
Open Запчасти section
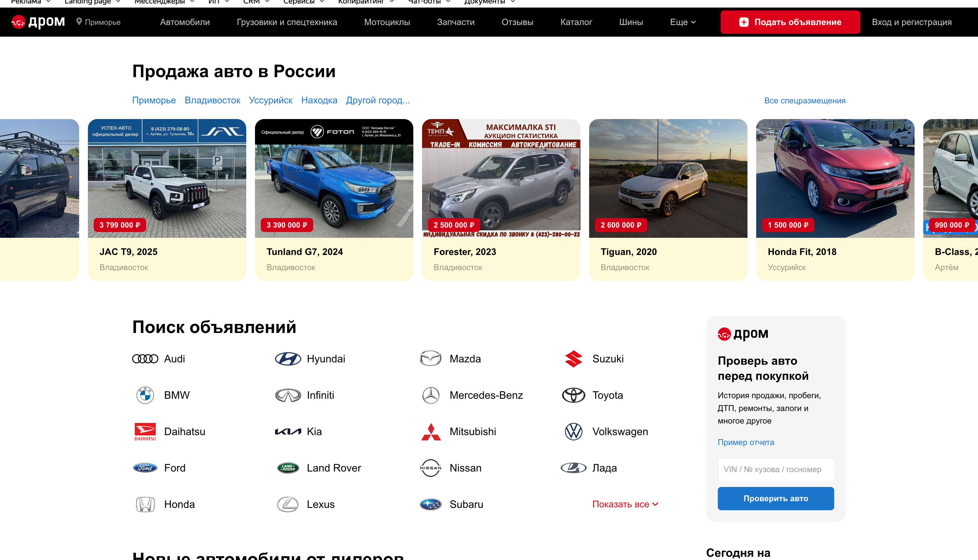click(456, 22)
